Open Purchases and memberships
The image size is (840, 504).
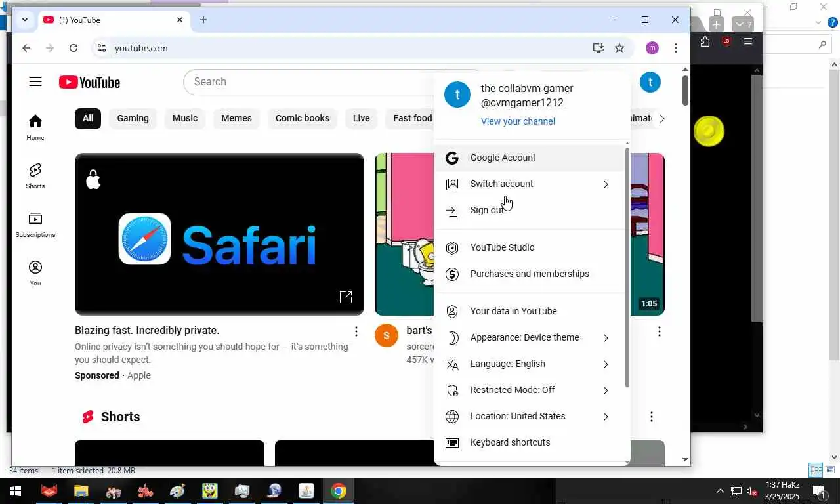pos(529,274)
